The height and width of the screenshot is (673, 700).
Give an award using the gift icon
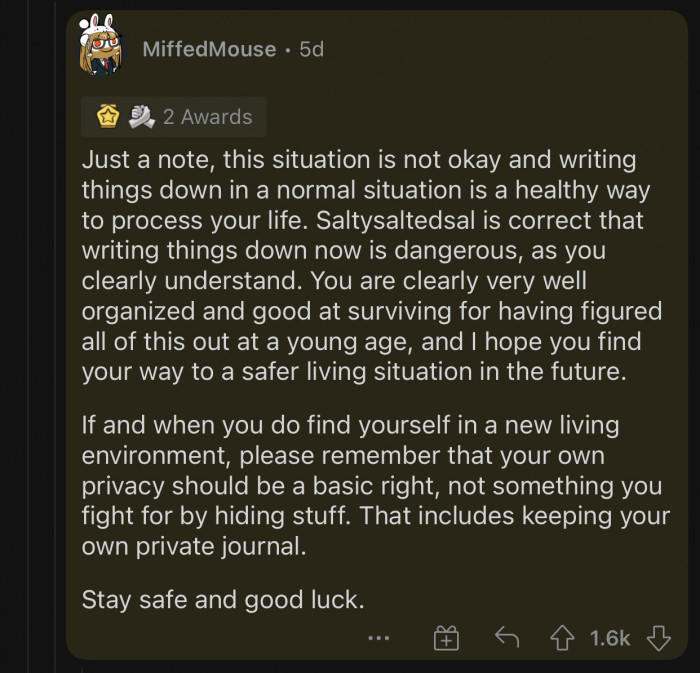[445, 638]
